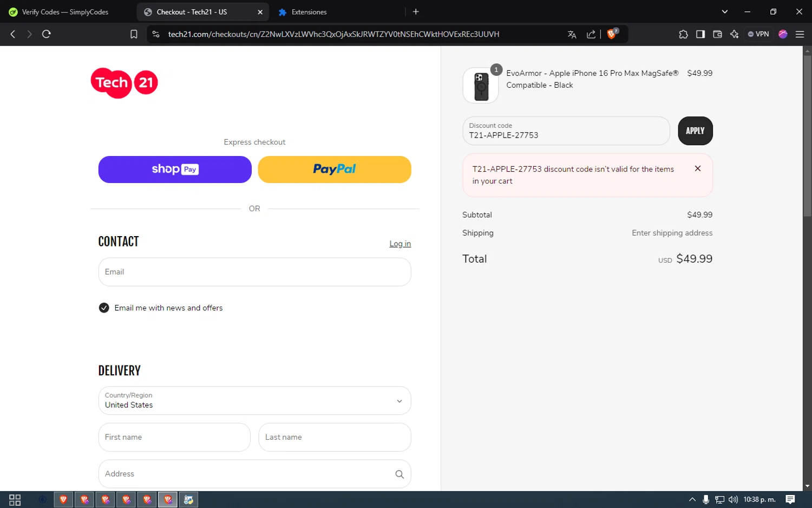Open the page translate icon
Image resolution: width=812 pixels, height=508 pixels.
point(572,34)
